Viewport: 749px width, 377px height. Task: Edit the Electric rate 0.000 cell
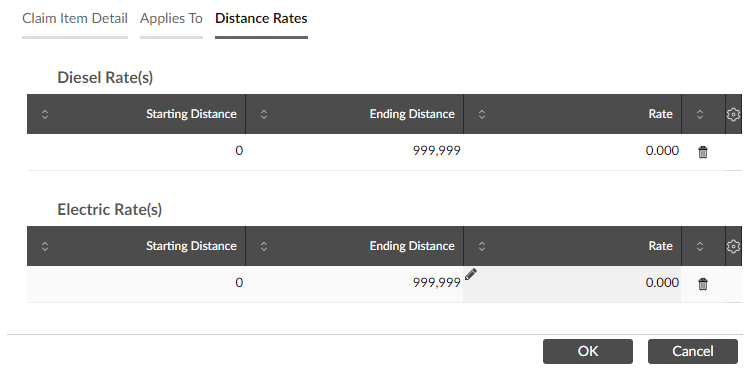[572, 284]
